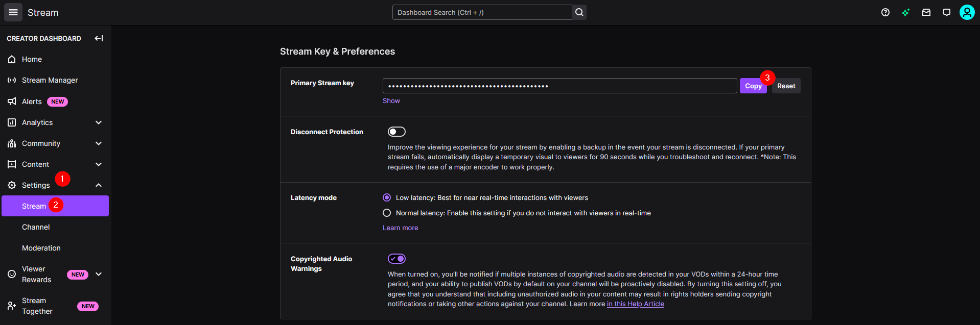Screen dimensions: 980x325
Task: Click the Stream Key & Preferences heading
Action: [x=337, y=52]
